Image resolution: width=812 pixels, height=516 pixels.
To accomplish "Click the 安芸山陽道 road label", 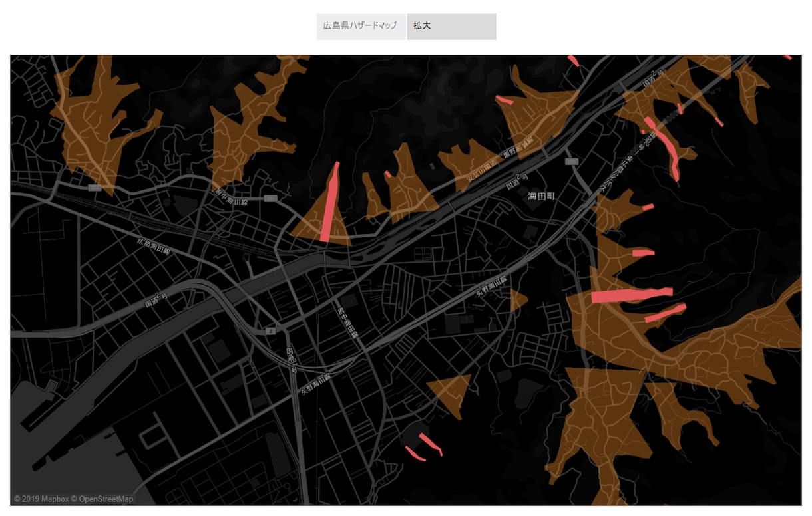I will pos(482,170).
